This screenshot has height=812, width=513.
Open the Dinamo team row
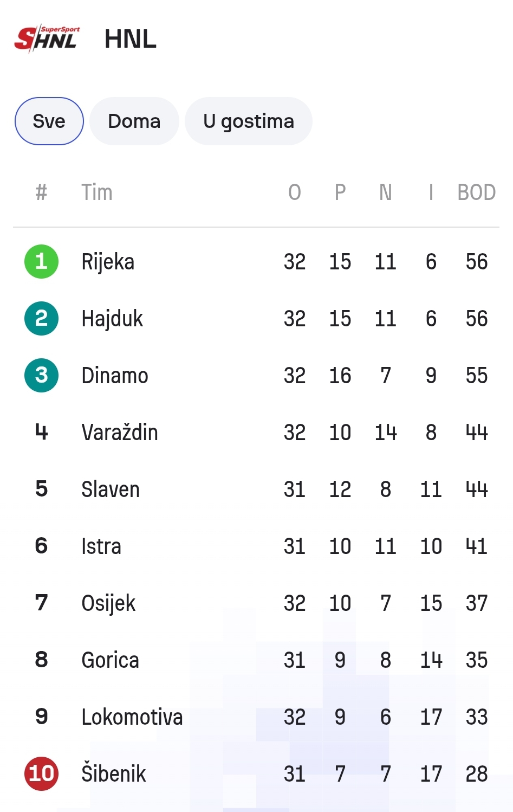(256, 375)
